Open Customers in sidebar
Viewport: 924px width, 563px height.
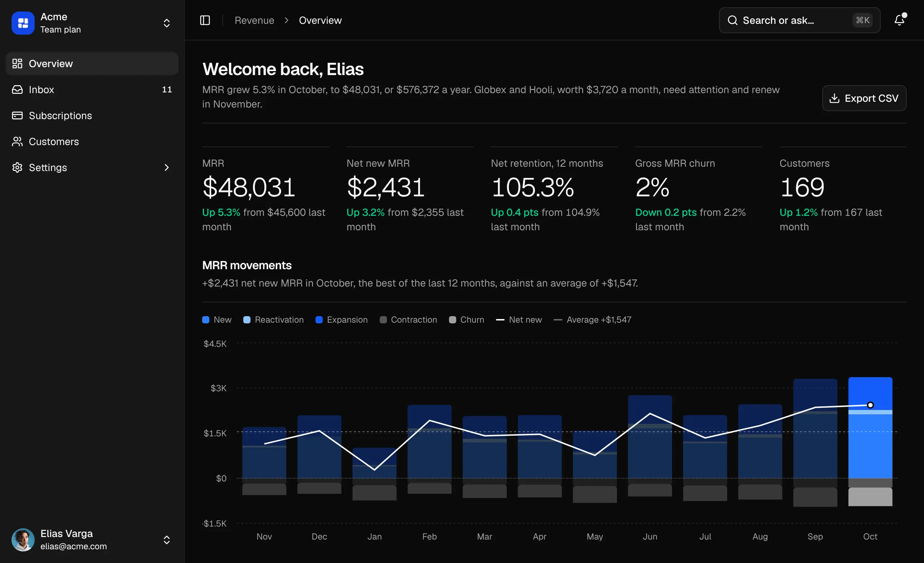[x=92, y=141]
